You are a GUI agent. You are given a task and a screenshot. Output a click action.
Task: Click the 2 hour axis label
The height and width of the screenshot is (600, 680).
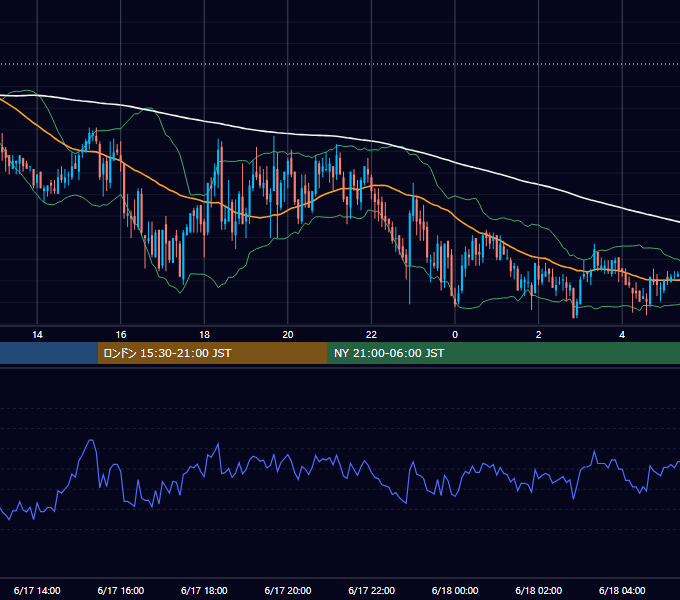tap(539, 335)
